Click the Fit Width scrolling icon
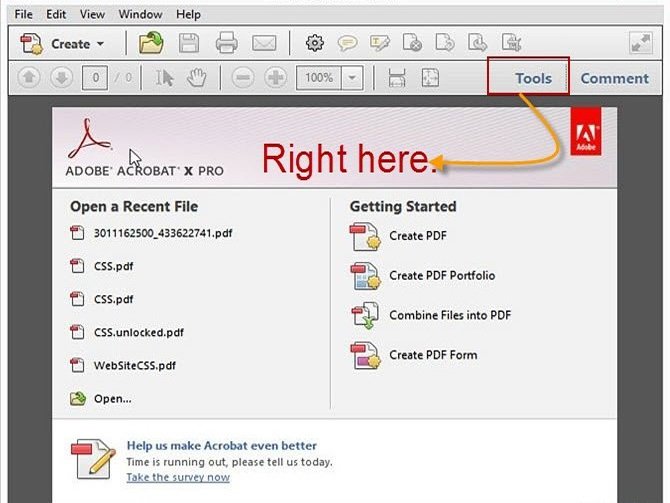Screen dimensions: 670x503 [397, 78]
